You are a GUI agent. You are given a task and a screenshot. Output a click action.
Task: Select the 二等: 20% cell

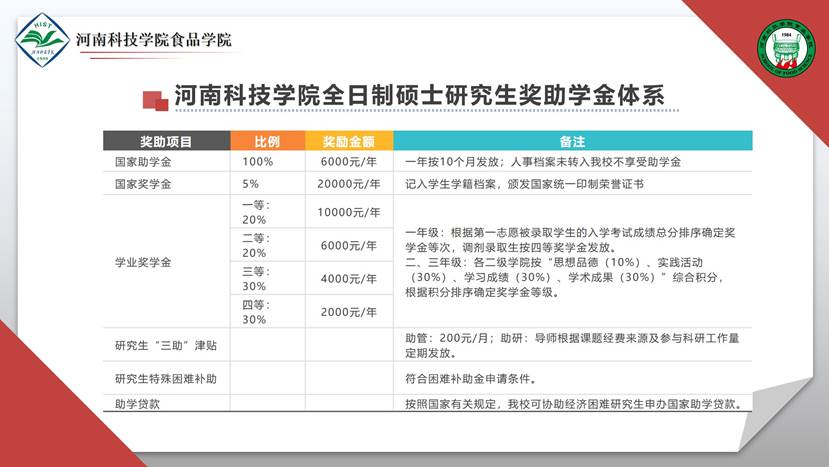pos(256,245)
